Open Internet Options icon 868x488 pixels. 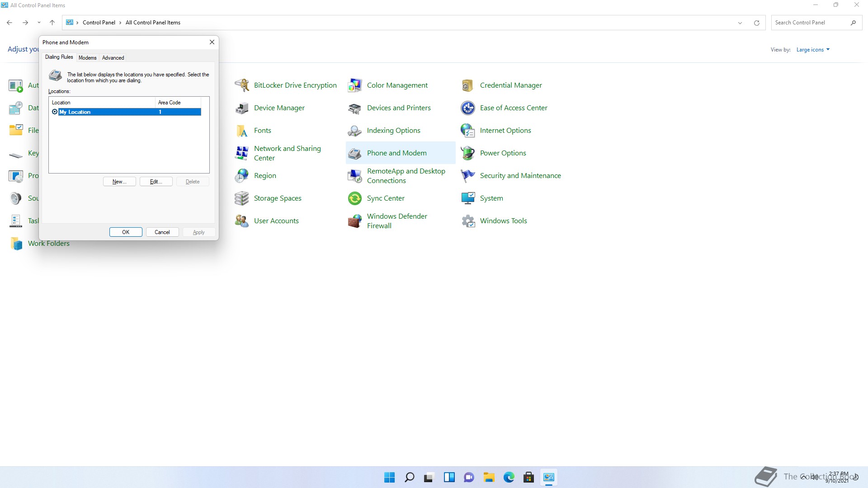tap(468, 130)
